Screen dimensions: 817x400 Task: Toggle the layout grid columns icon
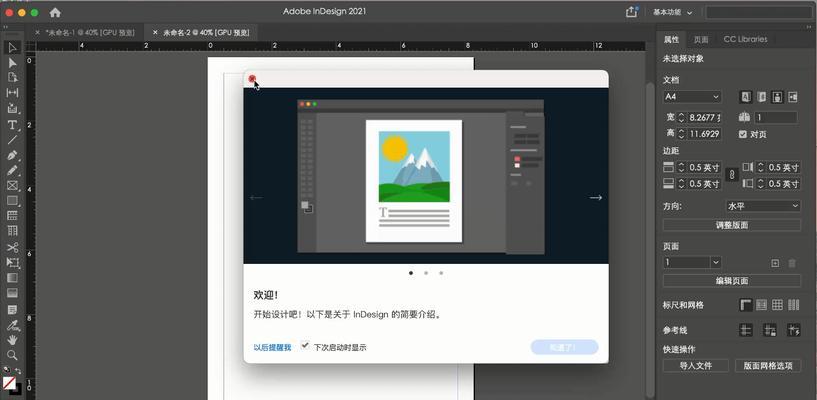click(x=793, y=305)
